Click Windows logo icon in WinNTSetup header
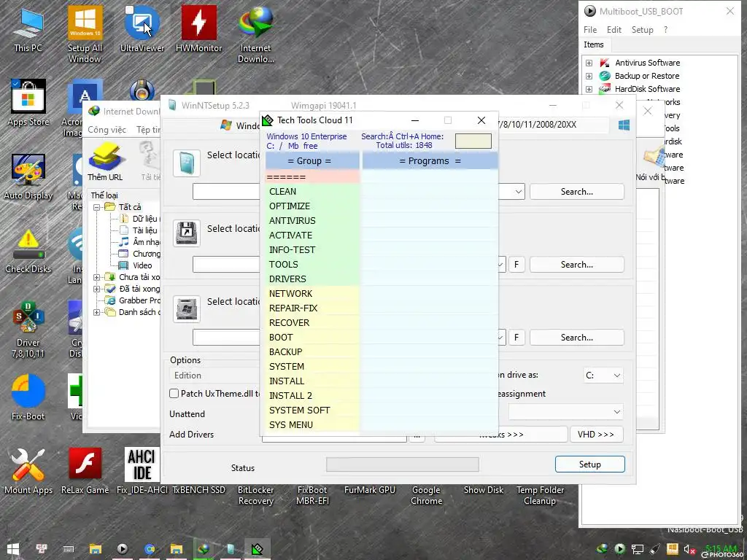Screen dimensions: 747x560 624,125
